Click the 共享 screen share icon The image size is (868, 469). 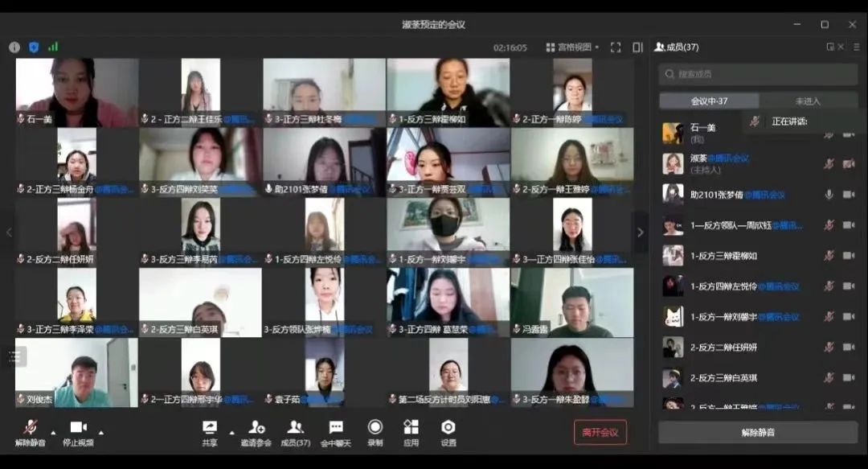210,428
